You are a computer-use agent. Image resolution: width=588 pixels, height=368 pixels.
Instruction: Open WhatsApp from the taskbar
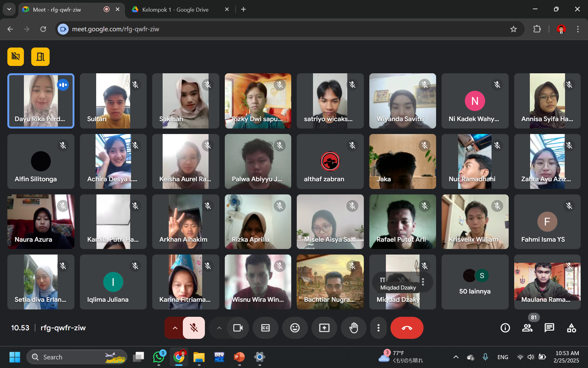(x=158, y=357)
